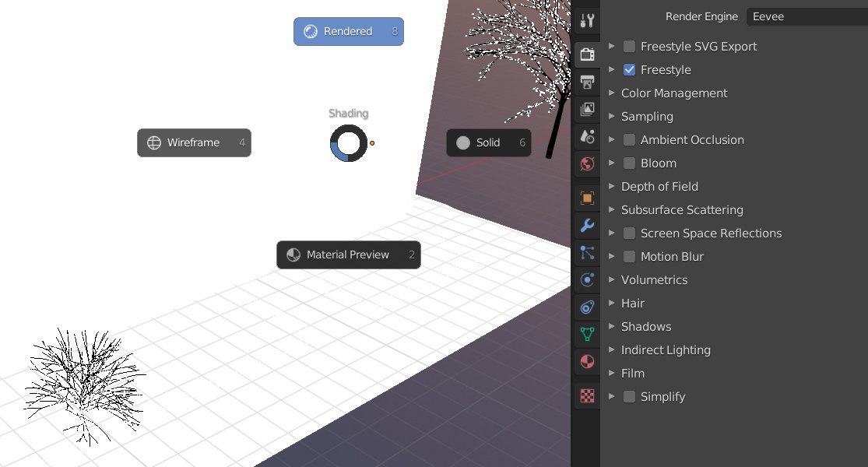Open the View Layer properties tab
Viewport: 868px width, 467px height.
587,109
